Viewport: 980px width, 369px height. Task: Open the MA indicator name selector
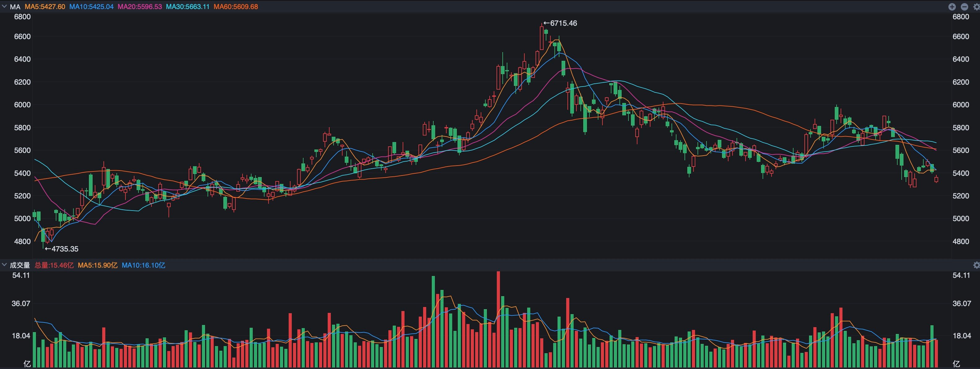coord(15,7)
